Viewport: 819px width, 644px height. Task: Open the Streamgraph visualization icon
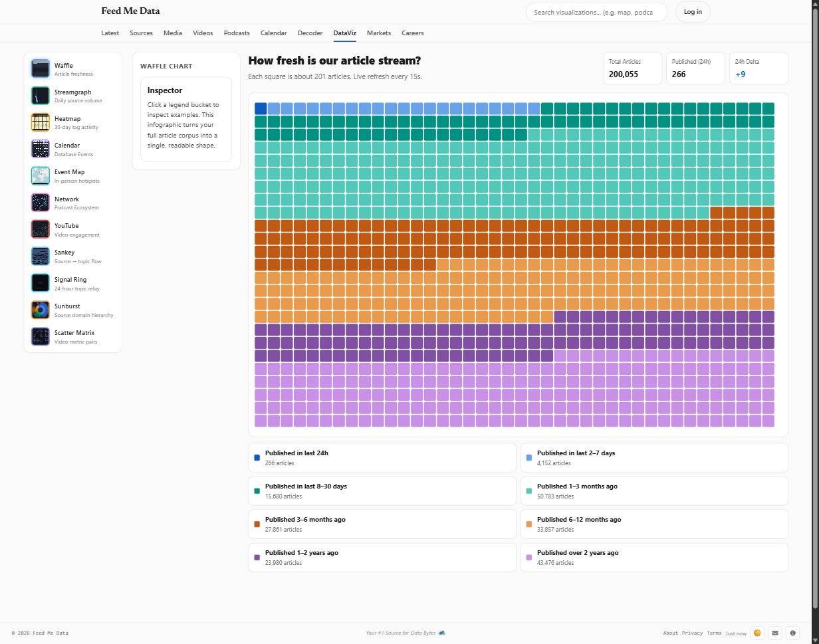tap(40, 95)
